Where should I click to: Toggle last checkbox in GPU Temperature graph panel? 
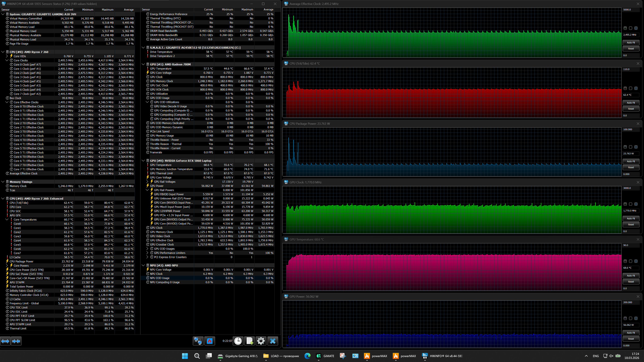[636, 261]
